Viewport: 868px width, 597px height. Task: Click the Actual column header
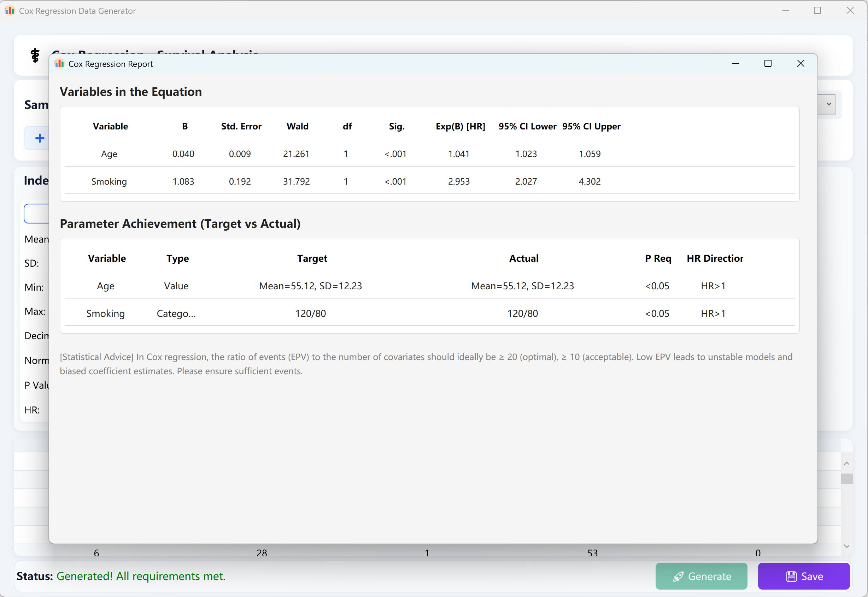(524, 259)
